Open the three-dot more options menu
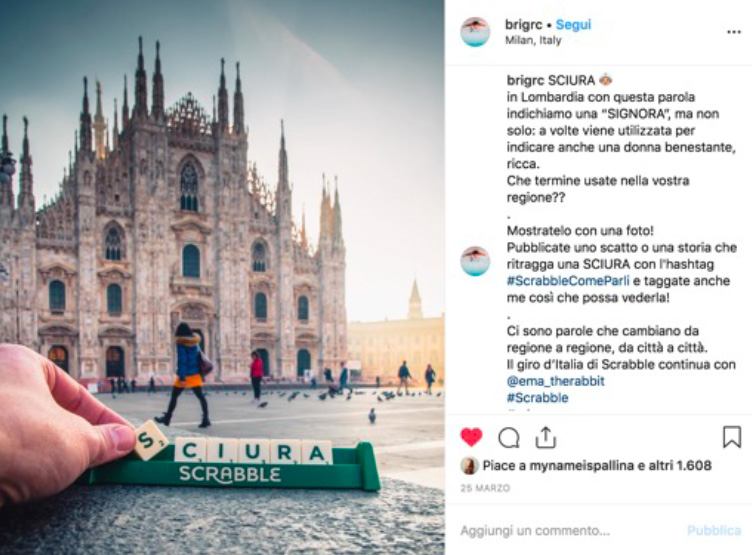The width and height of the screenshot is (752, 555). pyautogui.click(x=734, y=32)
